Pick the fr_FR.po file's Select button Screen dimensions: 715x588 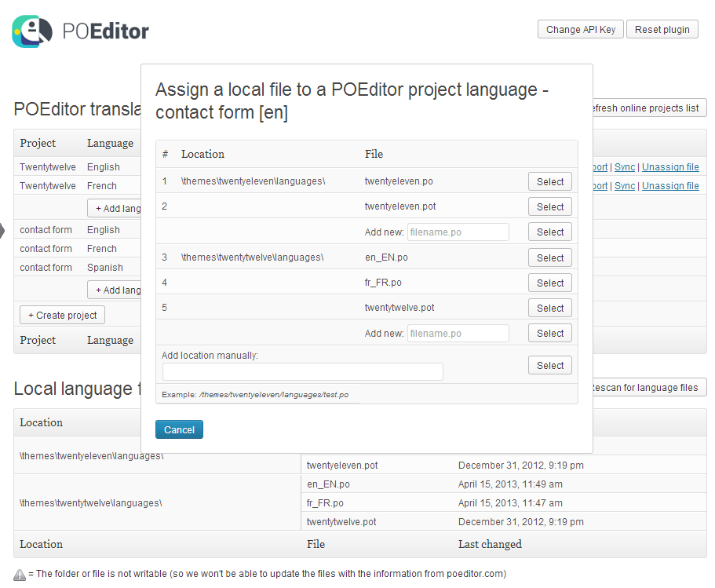(549, 283)
